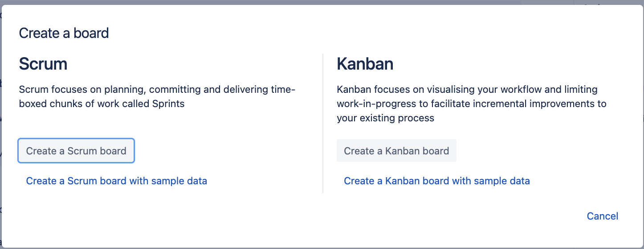Select the Kanban heading
644x249 pixels.
pyautogui.click(x=365, y=64)
